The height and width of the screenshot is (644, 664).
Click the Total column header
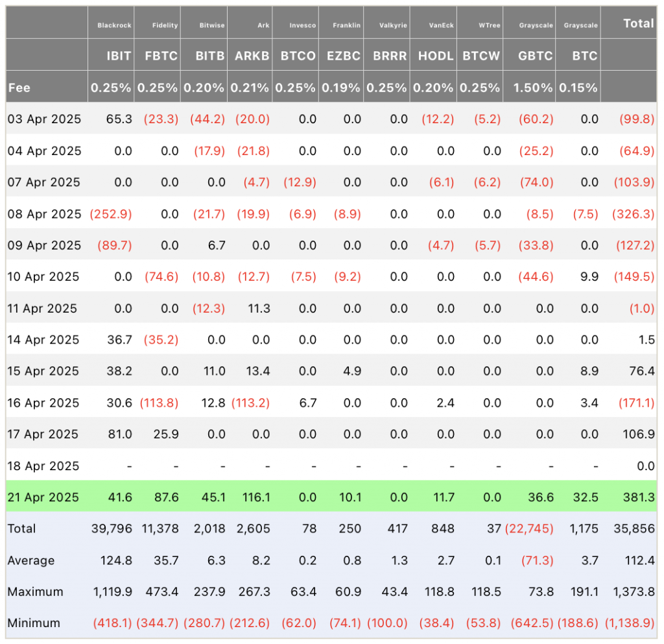tap(639, 23)
